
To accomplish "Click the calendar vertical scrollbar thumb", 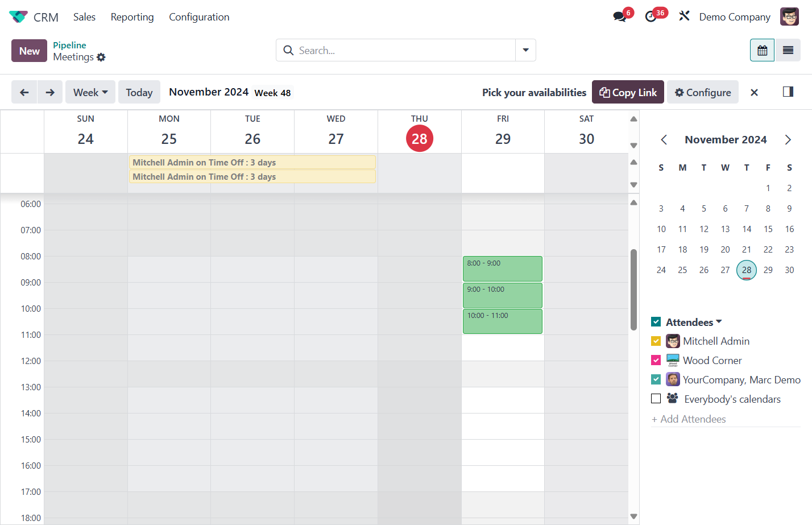I will (633, 290).
